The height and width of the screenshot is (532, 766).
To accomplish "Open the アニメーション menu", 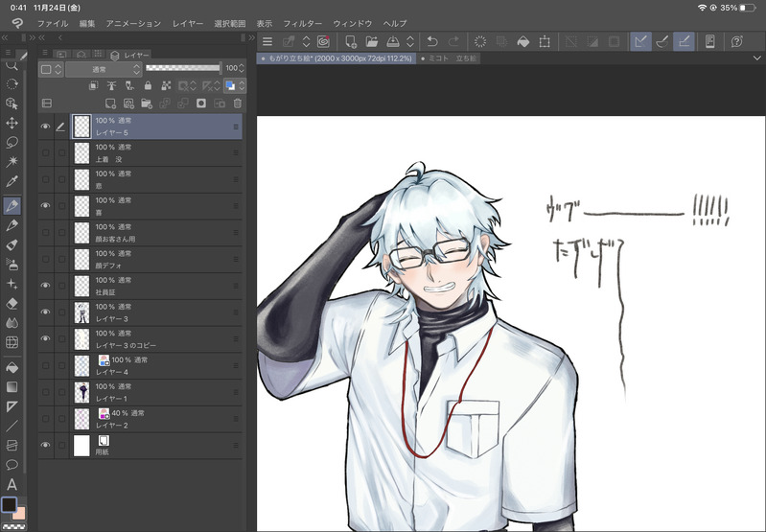I will (133, 23).
